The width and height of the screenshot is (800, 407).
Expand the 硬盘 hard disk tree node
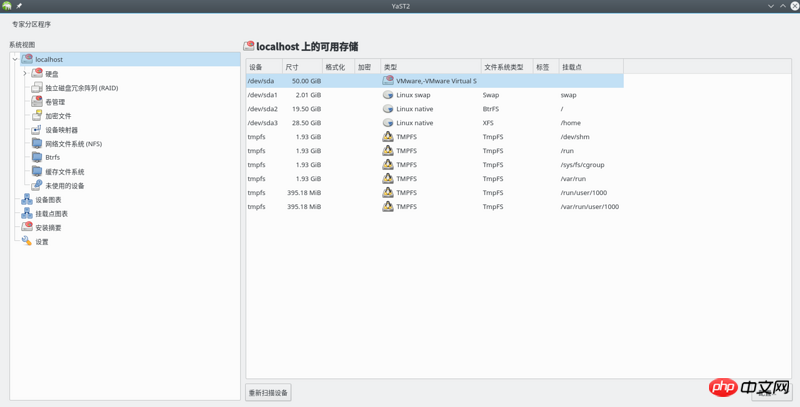[25, 74]
